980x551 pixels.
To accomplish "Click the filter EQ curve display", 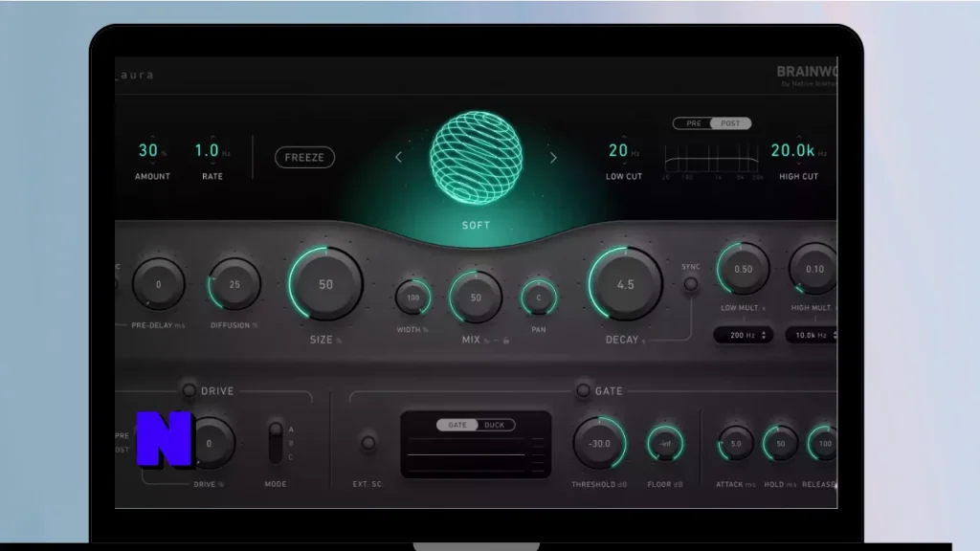I will pyautogui.click(x=711, y=160).
